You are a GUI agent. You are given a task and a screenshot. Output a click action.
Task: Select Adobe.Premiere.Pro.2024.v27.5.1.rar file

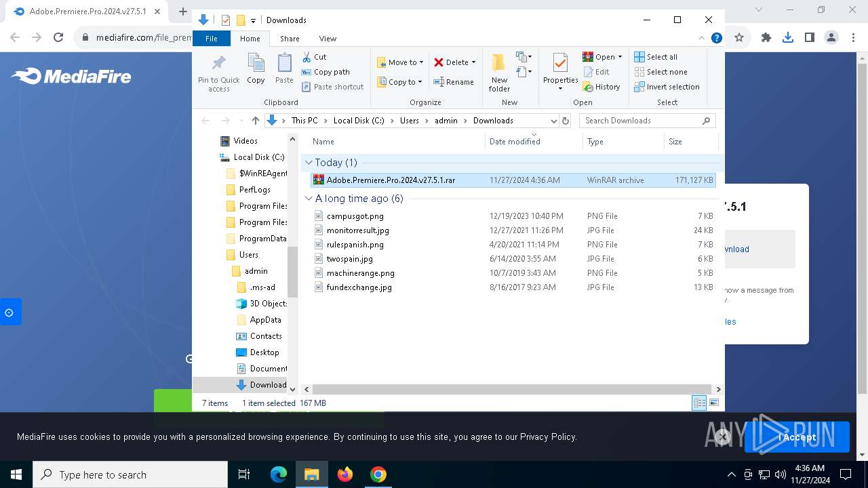(x=513, y=180)
